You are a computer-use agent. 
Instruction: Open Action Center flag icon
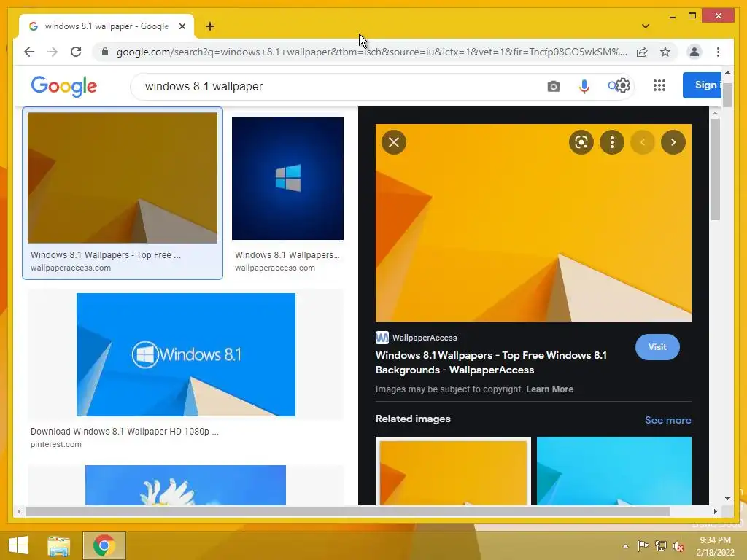pyautogui.click(x=643, y=545)
